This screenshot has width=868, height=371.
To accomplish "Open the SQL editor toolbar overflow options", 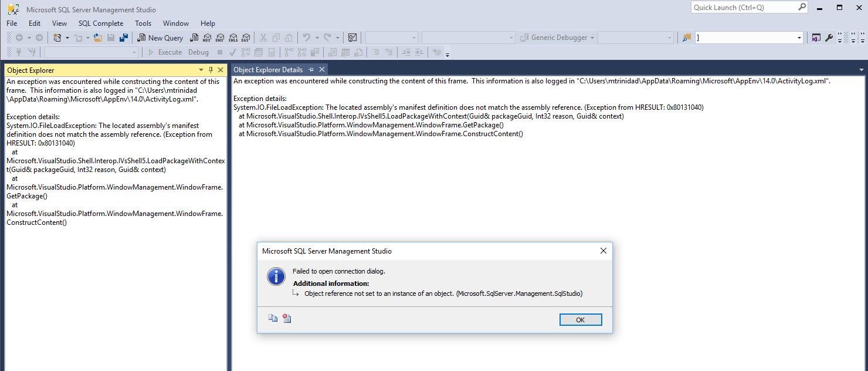I will (447, 55).
